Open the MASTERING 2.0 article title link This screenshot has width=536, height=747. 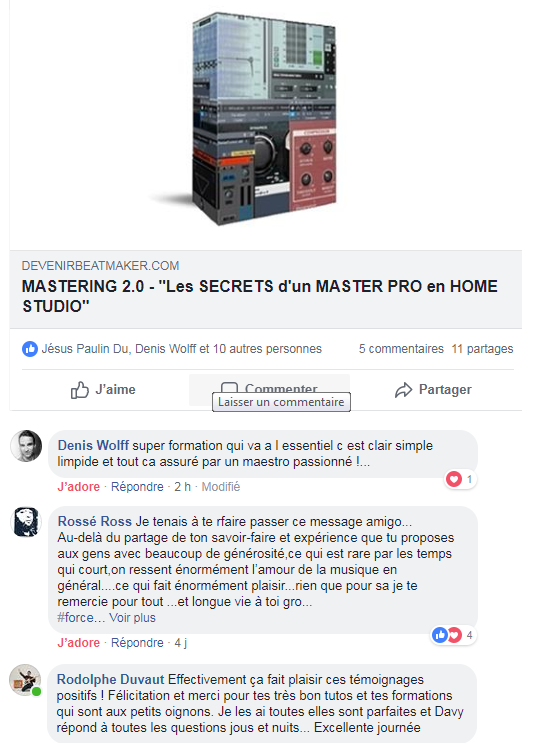tap(260, 296)
